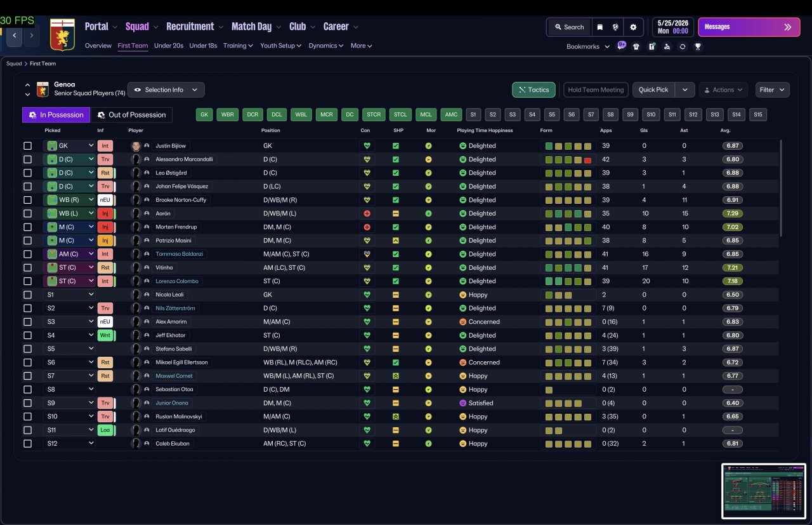
Task: Click the Aarón condition injury red cross icon
Action: 367,213
